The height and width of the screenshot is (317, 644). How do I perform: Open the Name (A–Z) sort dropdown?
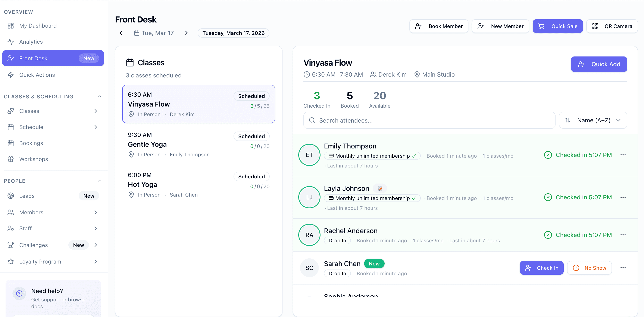click(593, 120)
